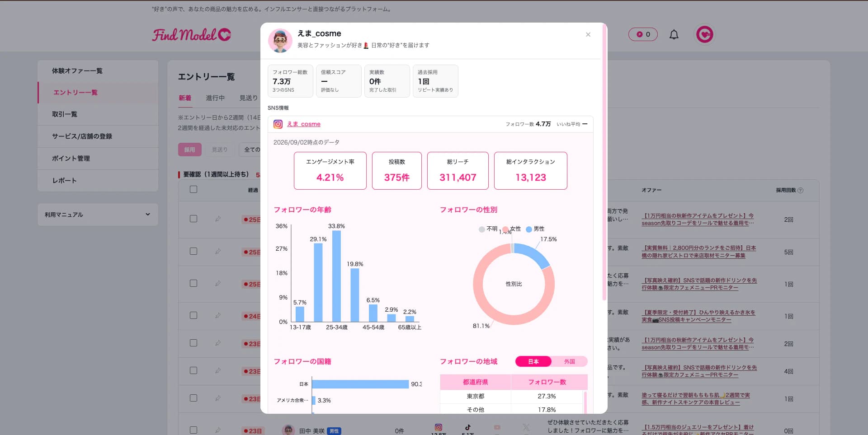The height and width of the screenshot is (435, 868).
Task: Toggle the 男性 legend swatch in gender chart
Action: pos(529,229)
